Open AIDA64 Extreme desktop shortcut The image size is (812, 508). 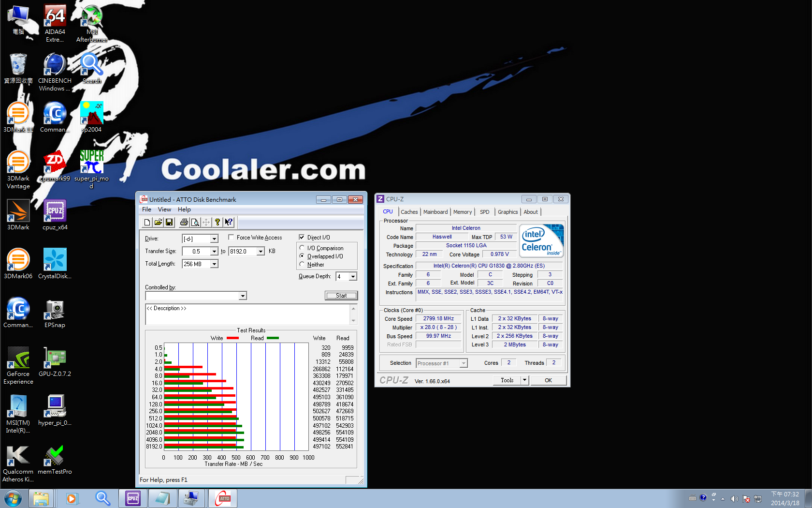click(x=55, y=23)
